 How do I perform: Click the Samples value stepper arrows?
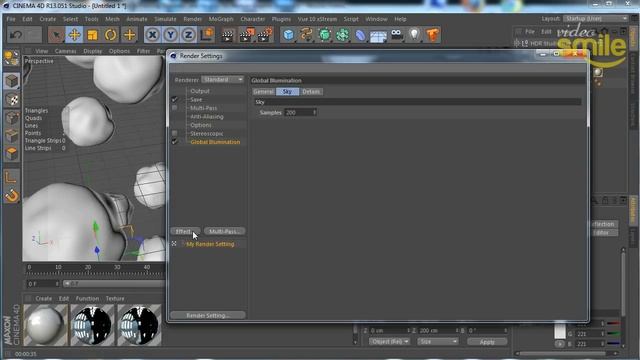coord(314,112)
